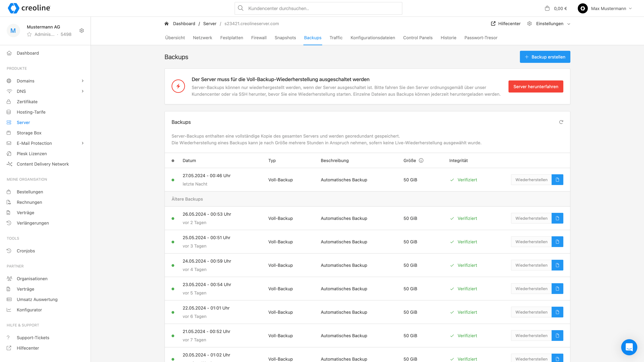Click the refresh icon in Backups panel

point(561,122)
